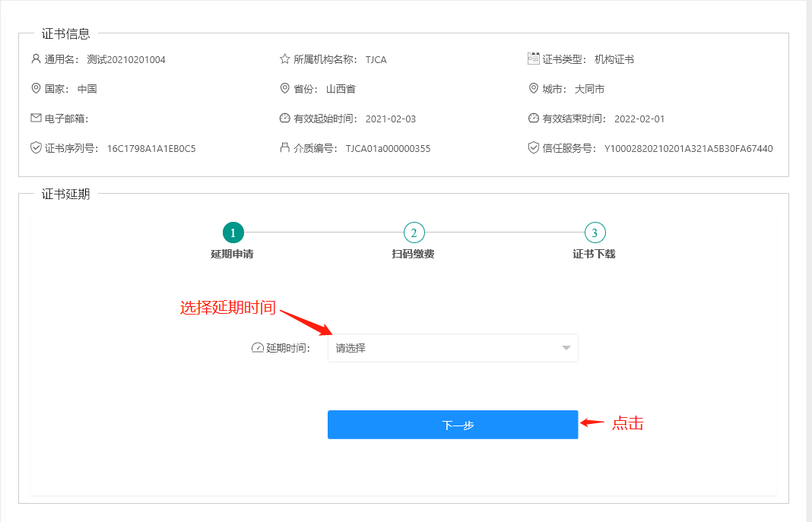
Task: Click the certificate type icon beside 证书类型
Action: tap(534, 59)
